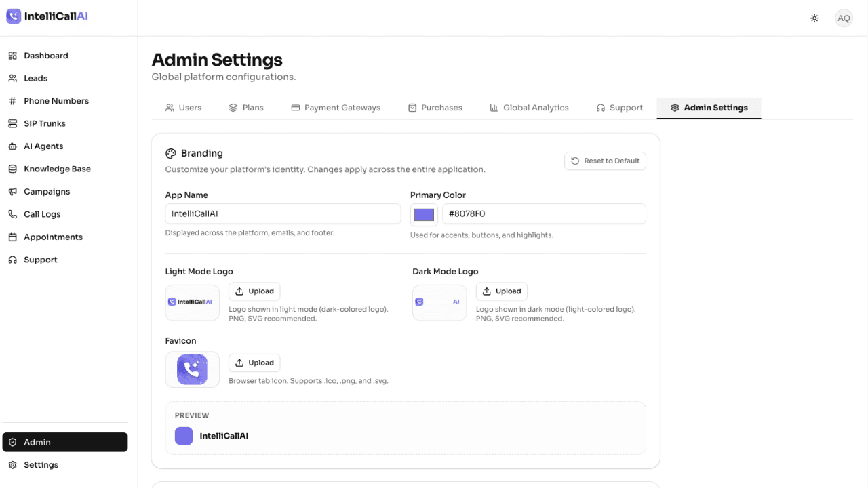
Task: Click the Campaigns megaphone icon
Action: [x=12, y=192]
